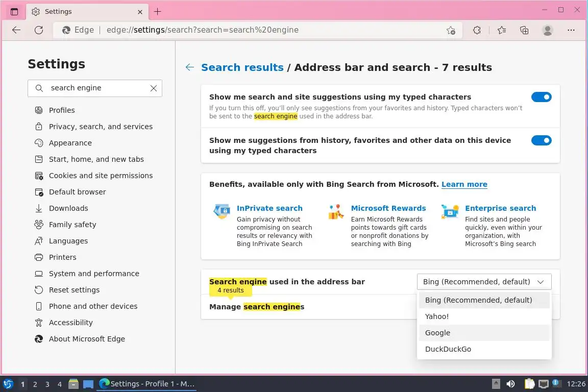Click the browser back arrow button
Image resolution: width=588 pixels, height=392 pixels.
(16, 30)
